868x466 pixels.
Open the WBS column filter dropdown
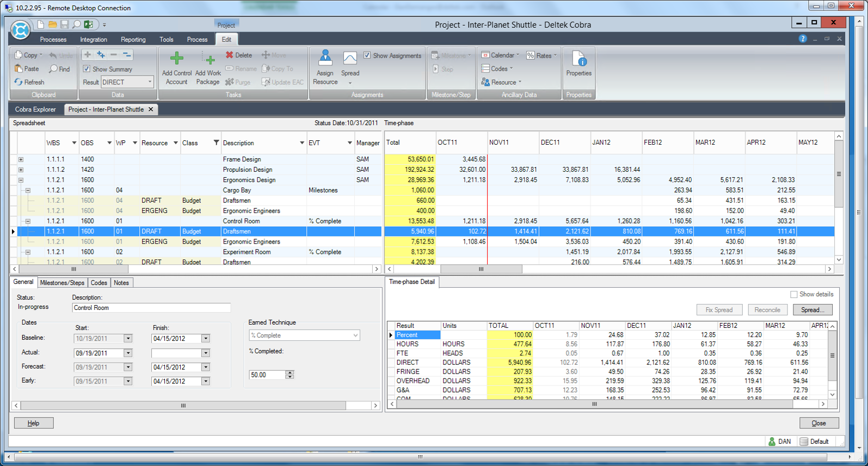tap(74, 143)
